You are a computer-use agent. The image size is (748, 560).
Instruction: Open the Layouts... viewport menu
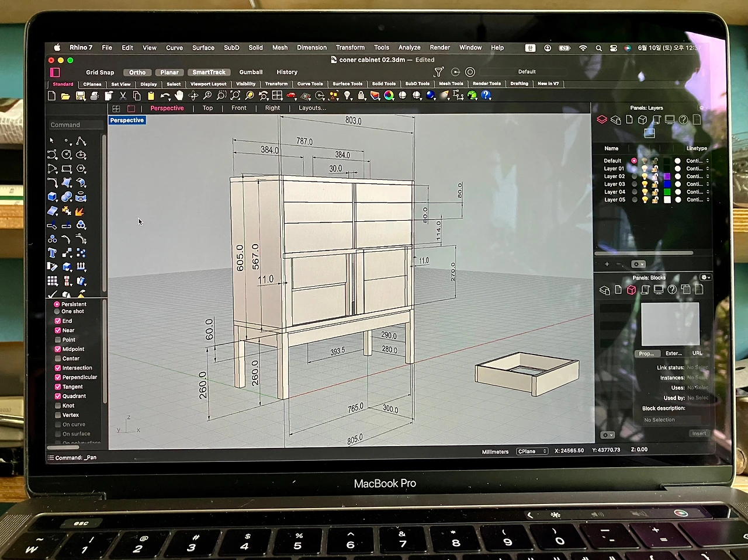pos(312,108)
